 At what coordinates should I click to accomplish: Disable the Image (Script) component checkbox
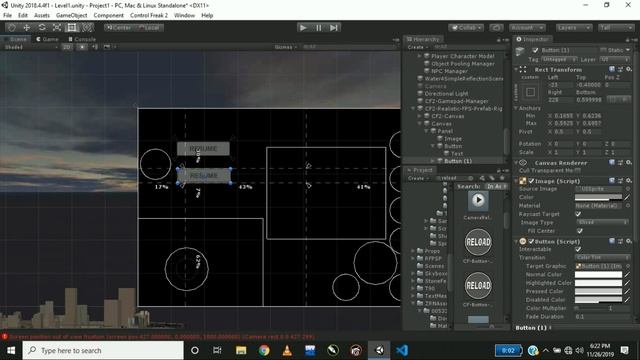[x=531, y=181]
